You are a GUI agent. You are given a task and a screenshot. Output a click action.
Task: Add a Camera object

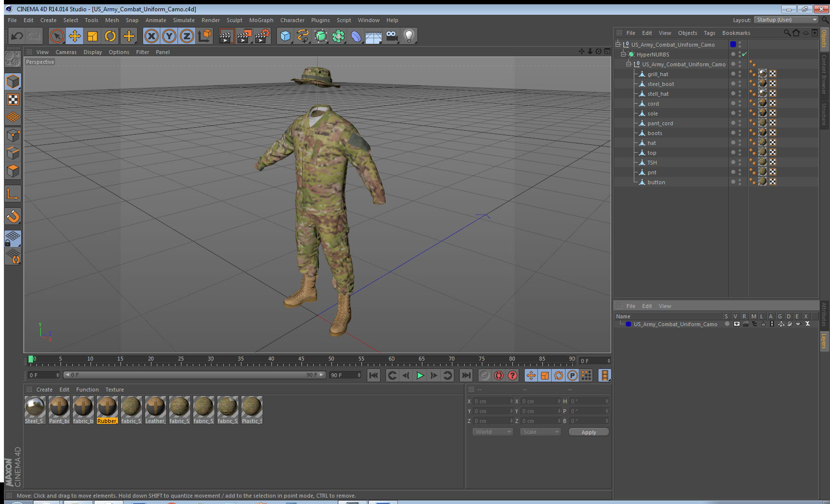pyautogui.click(x=391, y=36)
